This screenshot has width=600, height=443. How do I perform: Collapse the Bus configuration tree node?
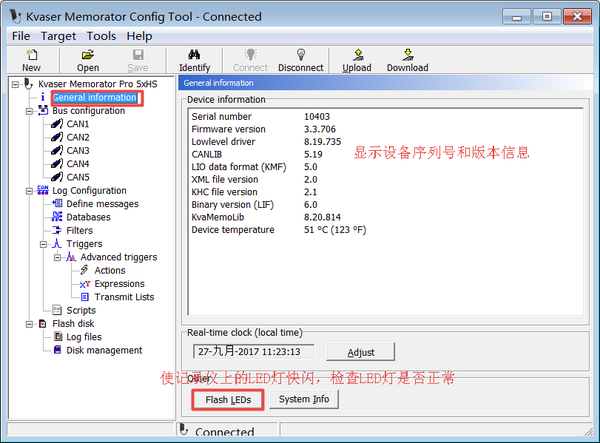(29, 111)
